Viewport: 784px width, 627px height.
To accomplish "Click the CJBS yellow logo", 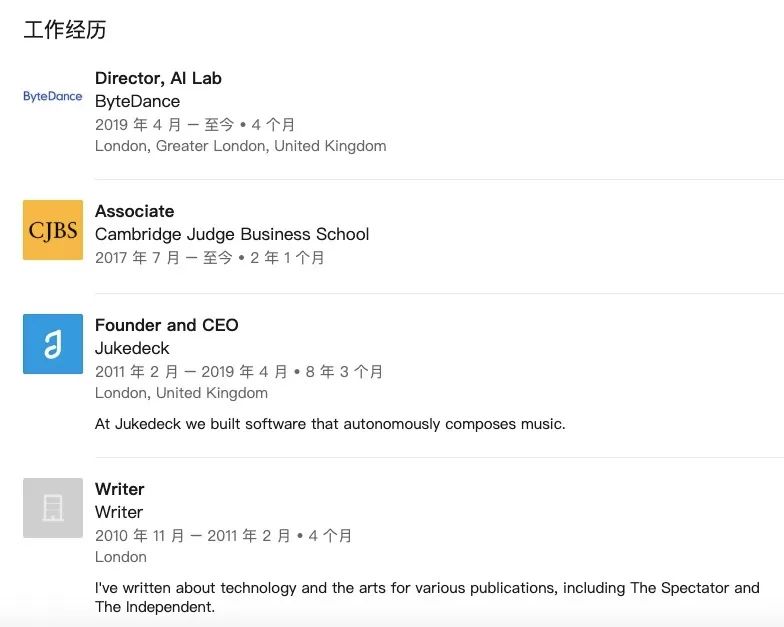I will click(53, 230).
